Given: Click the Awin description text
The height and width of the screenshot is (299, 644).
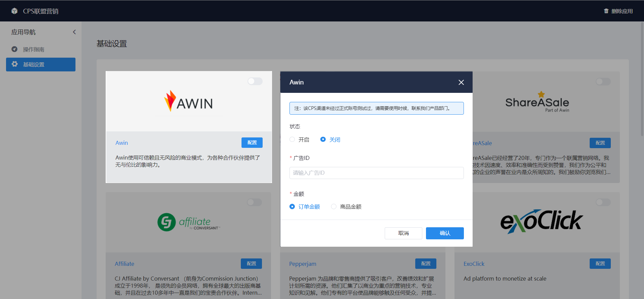Looking at the screenshot, I should (188, 161).
